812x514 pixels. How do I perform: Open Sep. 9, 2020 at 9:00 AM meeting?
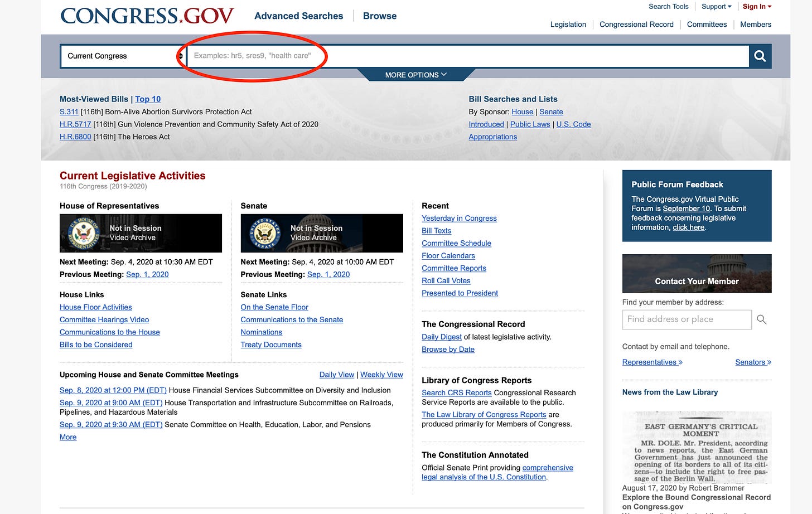pyautogui.click(x=111, y=403)
